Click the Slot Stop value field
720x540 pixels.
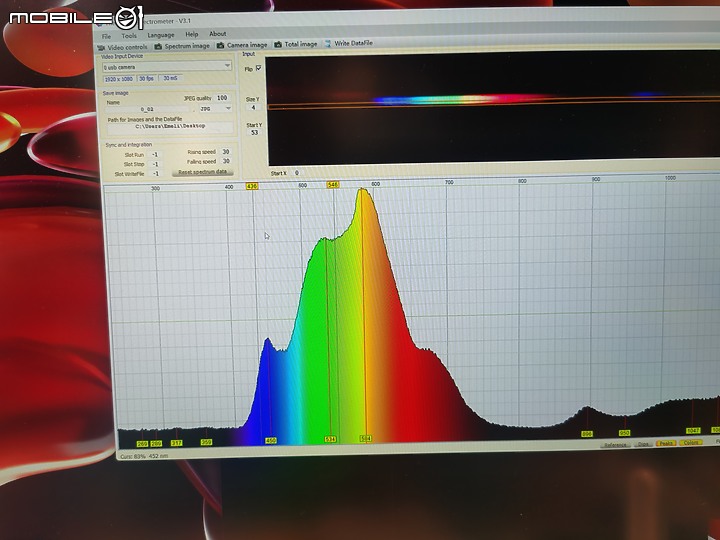[x=156, y=164]
